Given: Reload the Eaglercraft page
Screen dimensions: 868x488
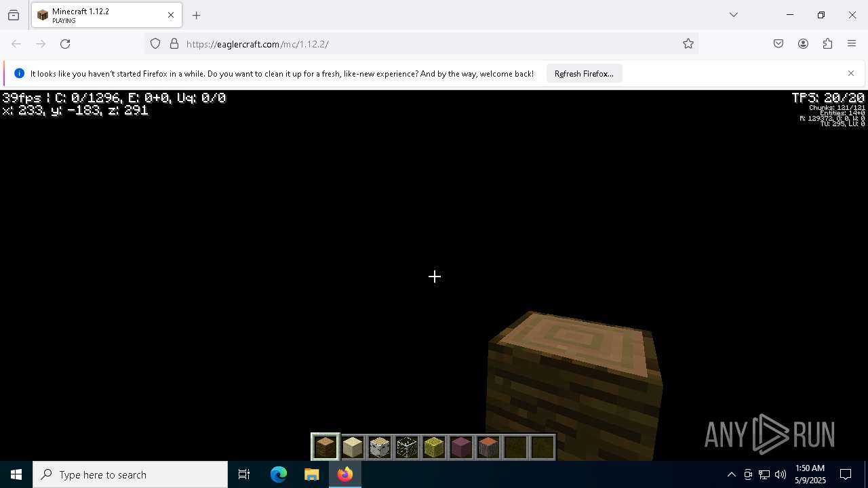Looking at the screenshot, I should click(65, 44).
